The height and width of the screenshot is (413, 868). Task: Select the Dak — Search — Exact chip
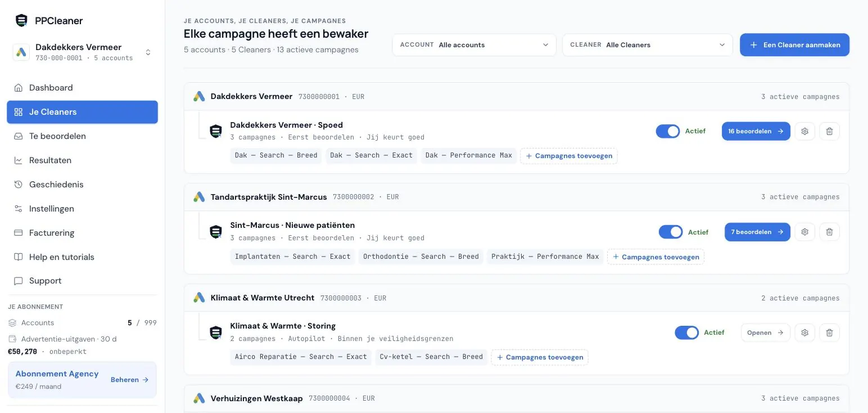pyautogui.click(x=371, y=155)
